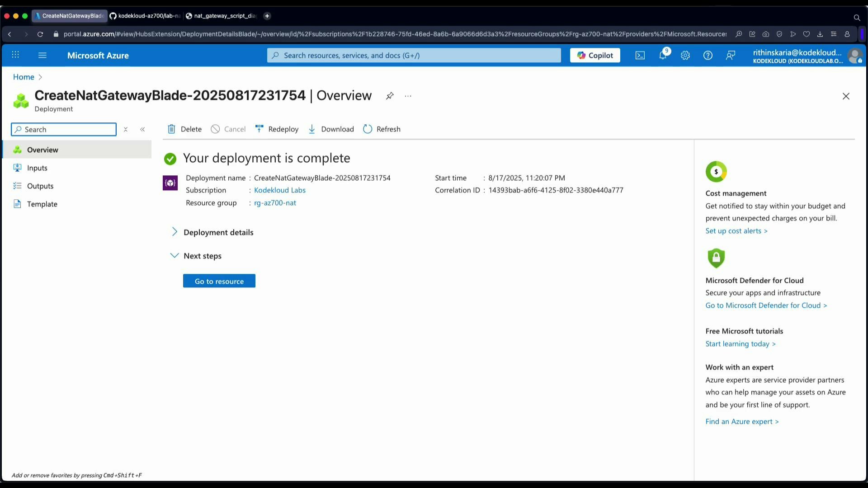Reload the page in the browser
868x488 pixels.
tap(40, 34)
